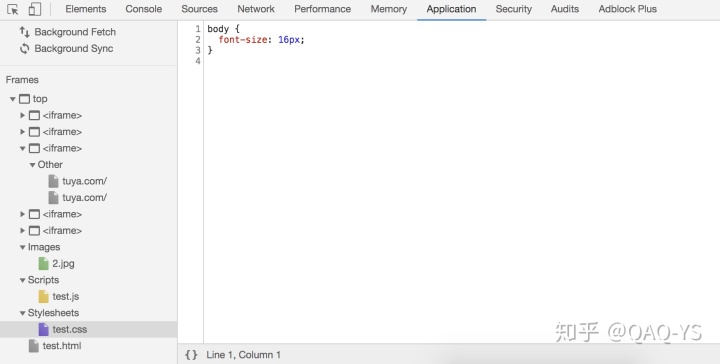Collapse the third expanded iframe arrow
The height and width of the screenshot is (364, 720).
[x=22, y=148]
